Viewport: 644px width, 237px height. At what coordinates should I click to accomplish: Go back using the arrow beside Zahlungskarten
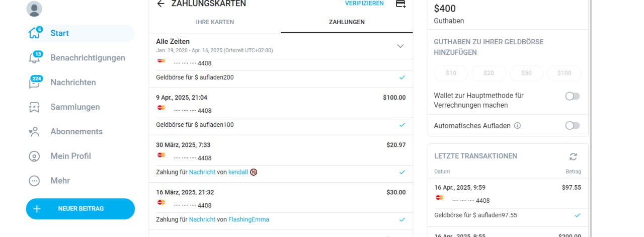click(160, 4)
